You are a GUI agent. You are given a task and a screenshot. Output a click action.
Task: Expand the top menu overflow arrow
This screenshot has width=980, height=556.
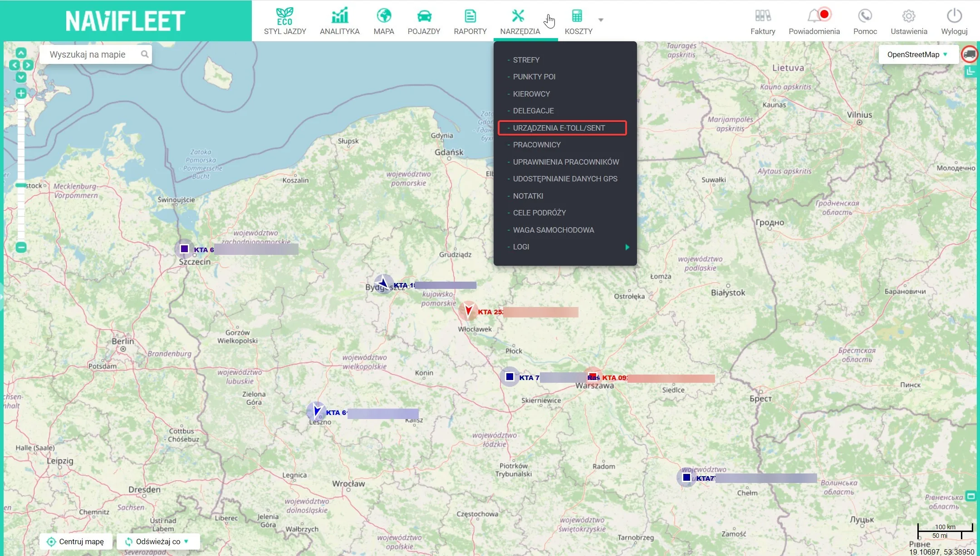coord(601,20)
